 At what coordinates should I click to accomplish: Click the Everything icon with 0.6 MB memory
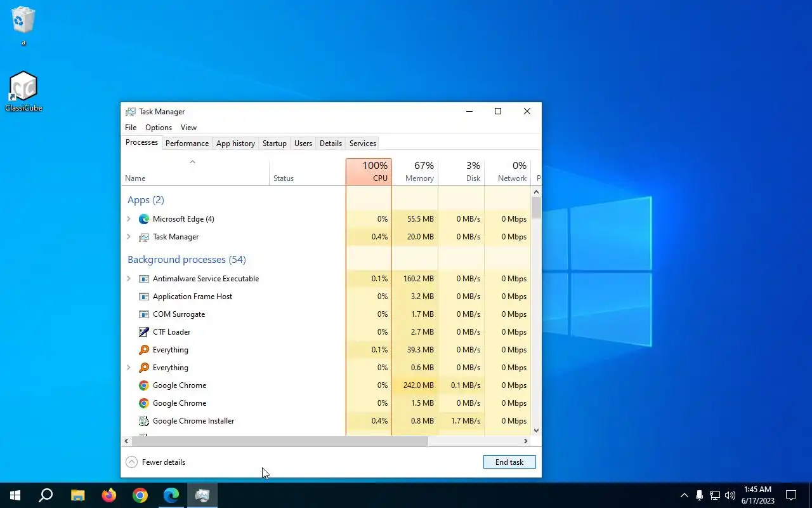tap(144, 368)
